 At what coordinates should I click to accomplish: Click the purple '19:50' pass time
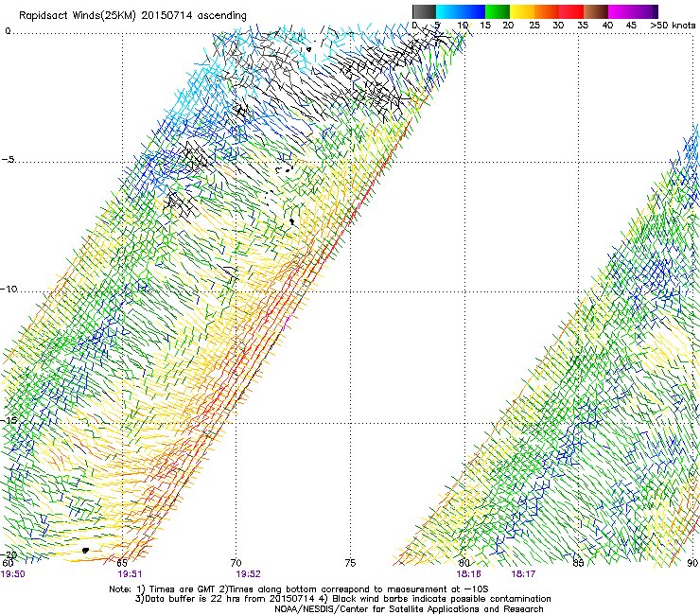click(x=12, y=574)
